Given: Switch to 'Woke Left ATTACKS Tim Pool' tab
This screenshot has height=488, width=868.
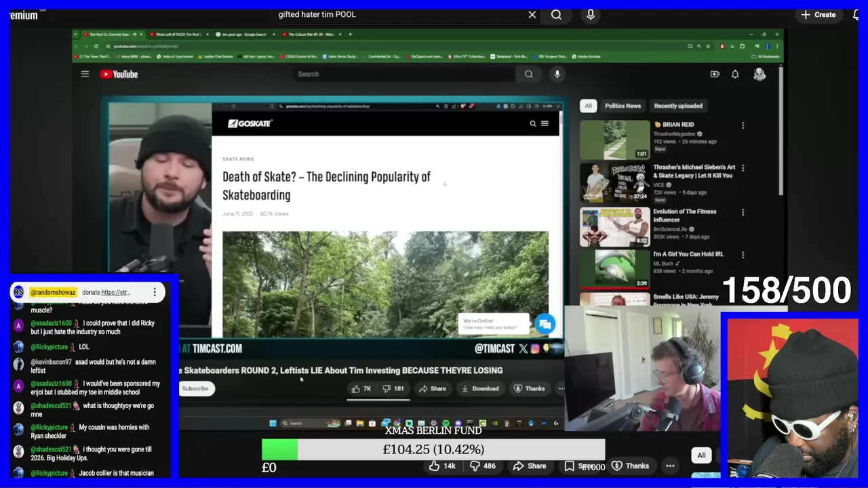Looking at the screenshot, I should (178, 34).
